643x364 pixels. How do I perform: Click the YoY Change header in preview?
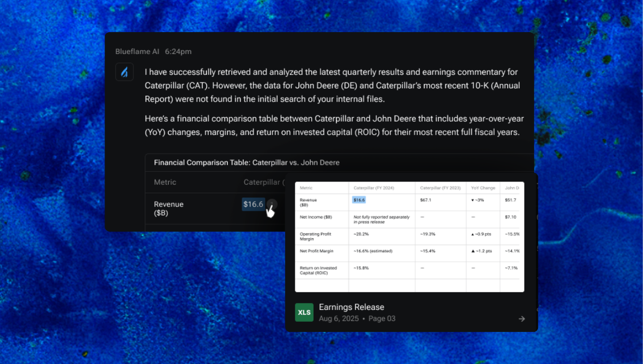tap(482, 188)
